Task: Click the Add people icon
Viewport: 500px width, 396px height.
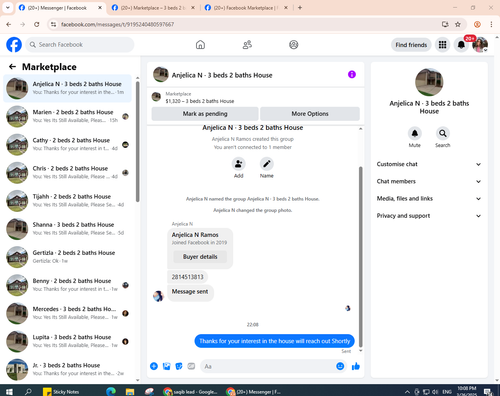Action: pos(239,164)
